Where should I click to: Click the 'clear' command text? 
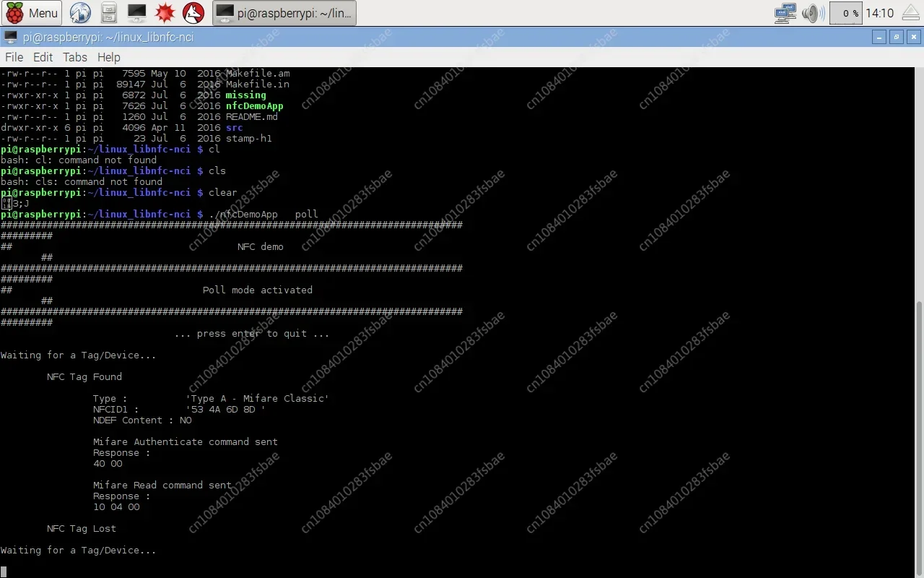[223, 192]
